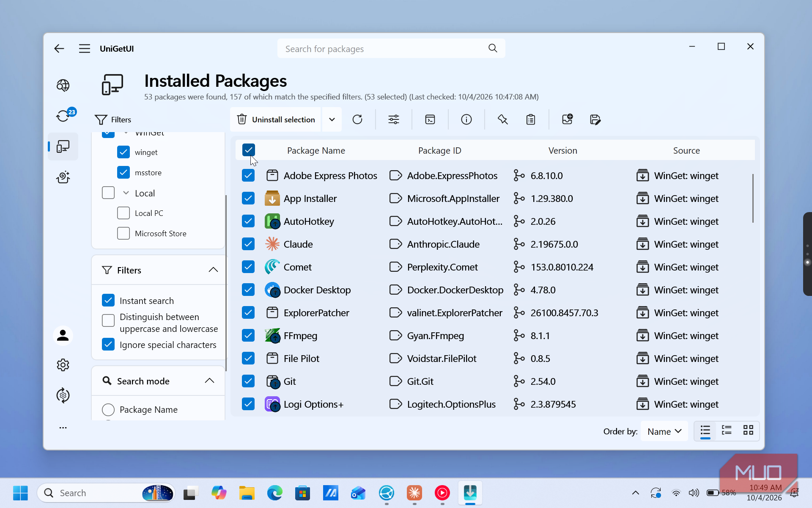
Task: Open the Discover Packages globe icon
Action: click(x=63, y=86)
